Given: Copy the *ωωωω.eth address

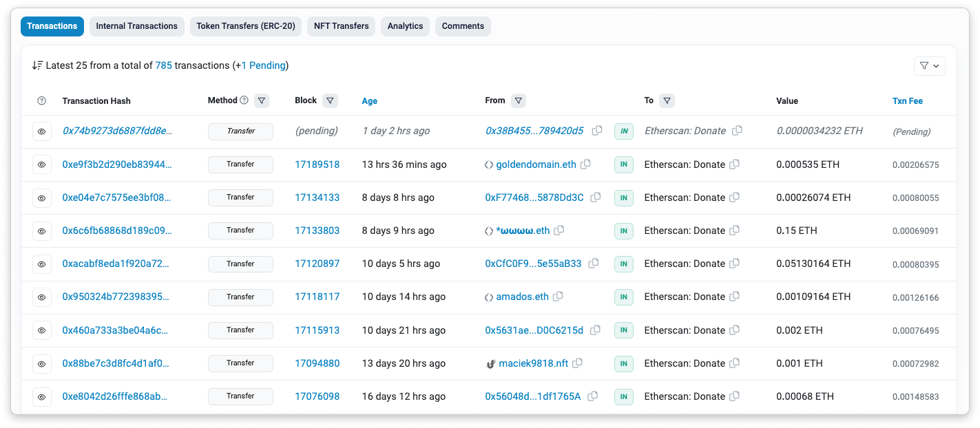Looking at the screenshot, I should 559,231.
